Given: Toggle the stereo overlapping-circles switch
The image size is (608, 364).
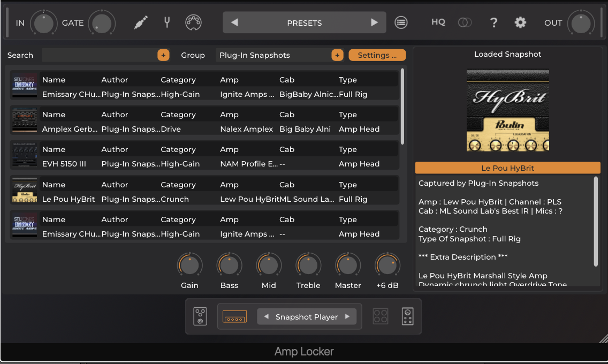Looking at the screenshot, I should pos(465,22).
